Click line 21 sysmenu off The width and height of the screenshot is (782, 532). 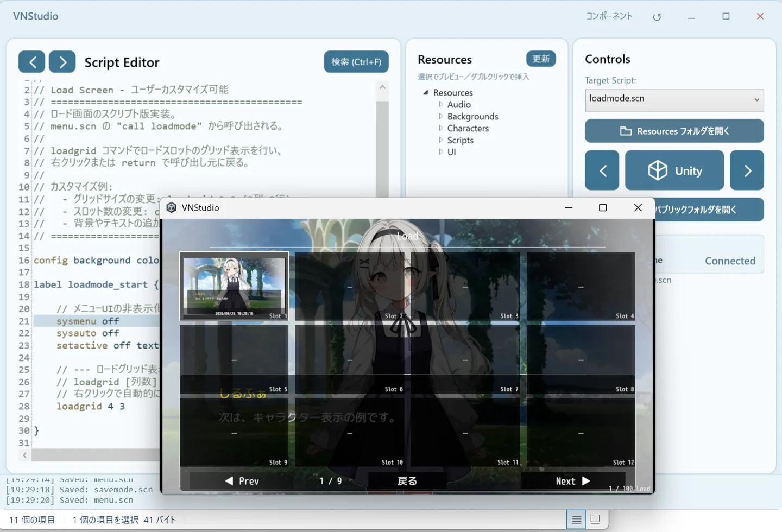87,321
